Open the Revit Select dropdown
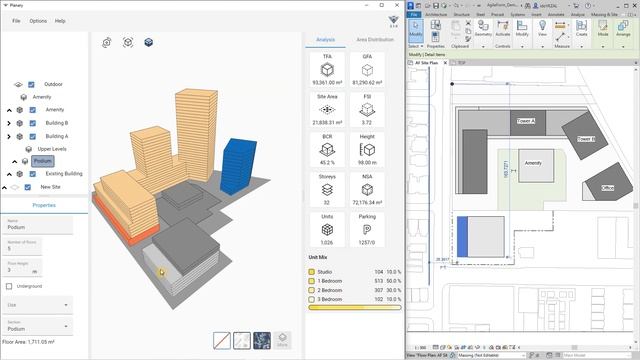Image resolution: width=640 pixels, height=360 pixels. coord(416,46)
